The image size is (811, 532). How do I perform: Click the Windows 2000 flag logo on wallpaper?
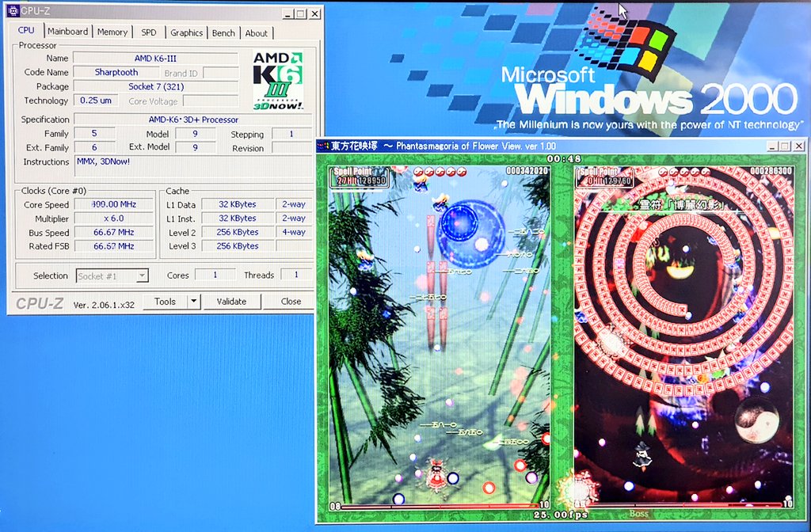pyautogui.click(x=626, y=44)
